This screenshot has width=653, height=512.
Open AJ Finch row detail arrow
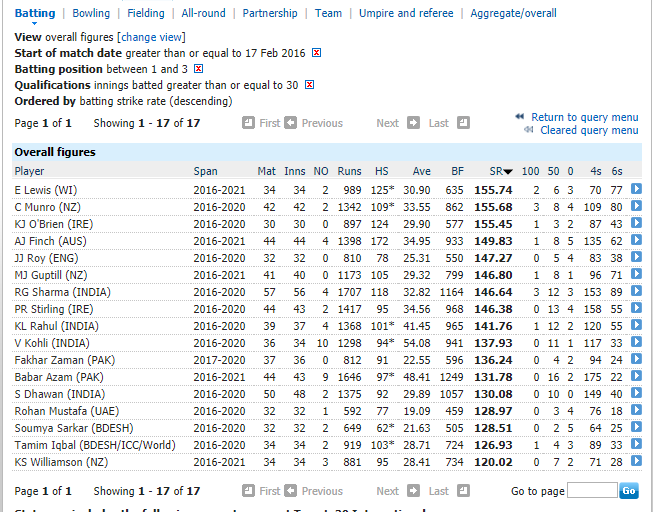[636, 240]
